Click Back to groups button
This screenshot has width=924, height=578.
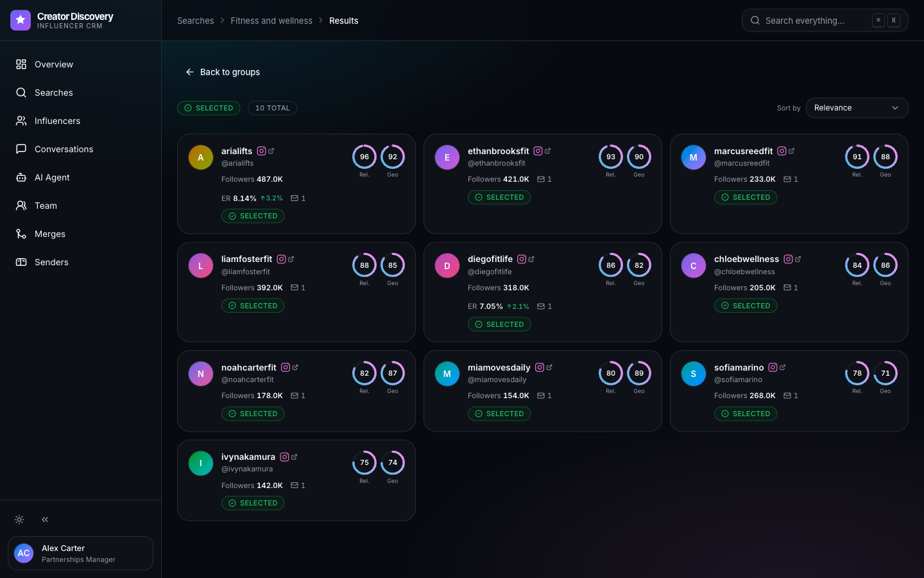coord(223,72)
